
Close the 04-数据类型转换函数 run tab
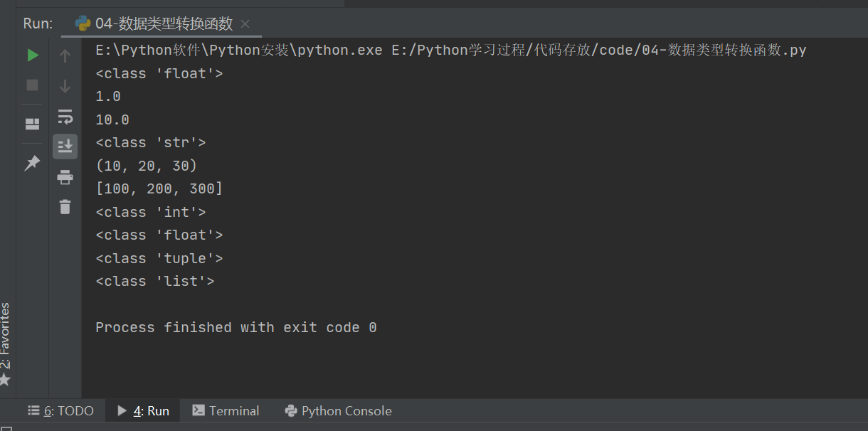coord(245,24)
